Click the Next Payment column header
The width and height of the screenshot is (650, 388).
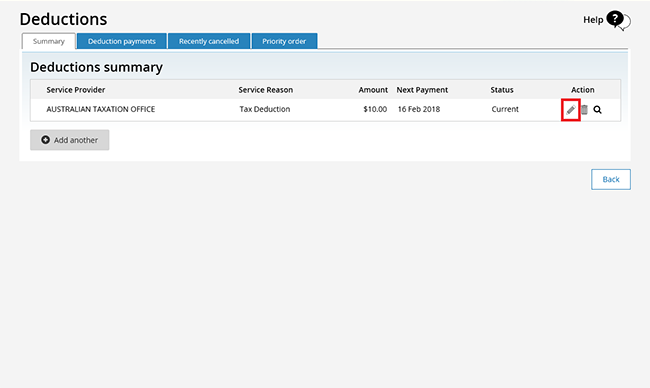click(x=422, y=90)
